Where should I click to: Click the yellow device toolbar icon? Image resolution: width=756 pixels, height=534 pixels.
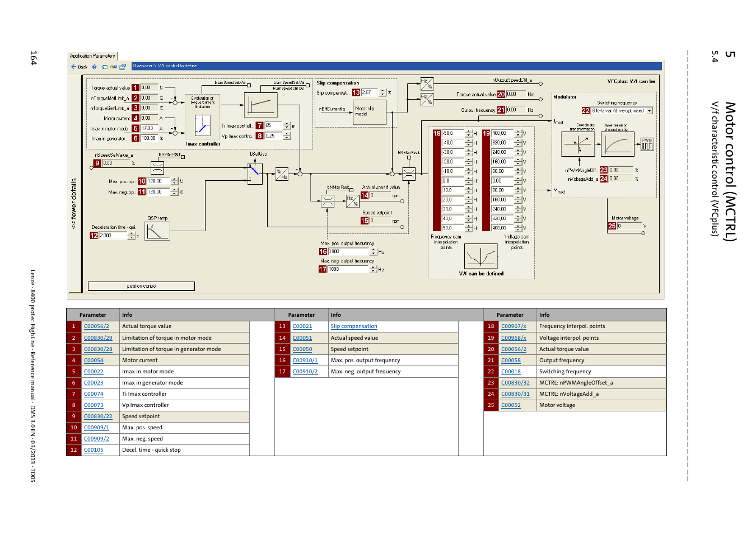pos(114,67)
